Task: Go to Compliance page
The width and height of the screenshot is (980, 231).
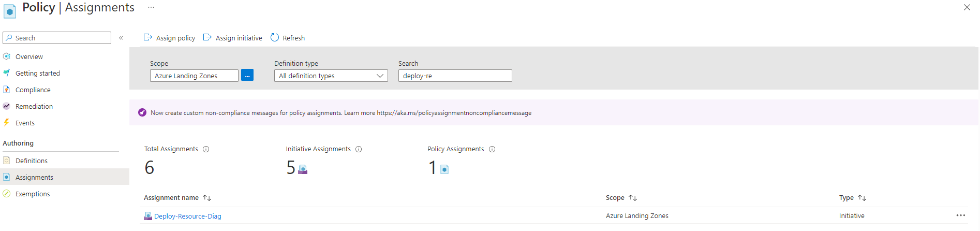Action: [x=33, y=90]
